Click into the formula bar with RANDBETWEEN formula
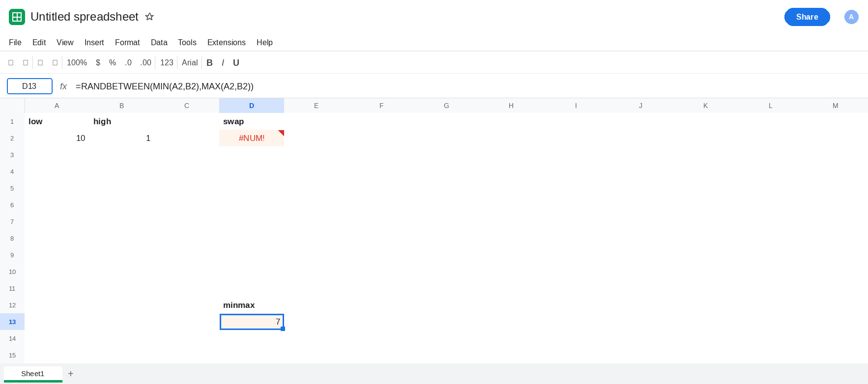This screenshot has height=384, width=868. (469, 86)
